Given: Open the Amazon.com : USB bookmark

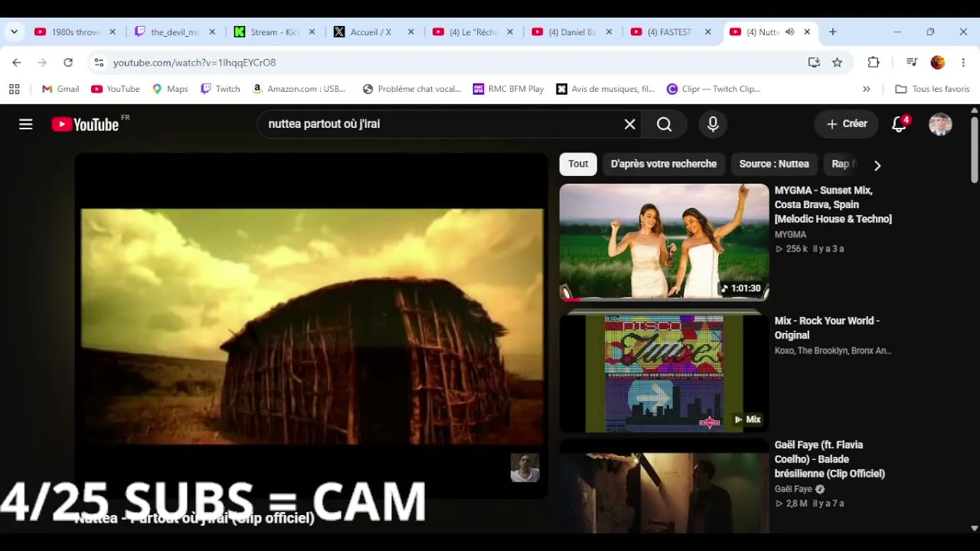Looking at the screenshot, I should pos(299,89).
